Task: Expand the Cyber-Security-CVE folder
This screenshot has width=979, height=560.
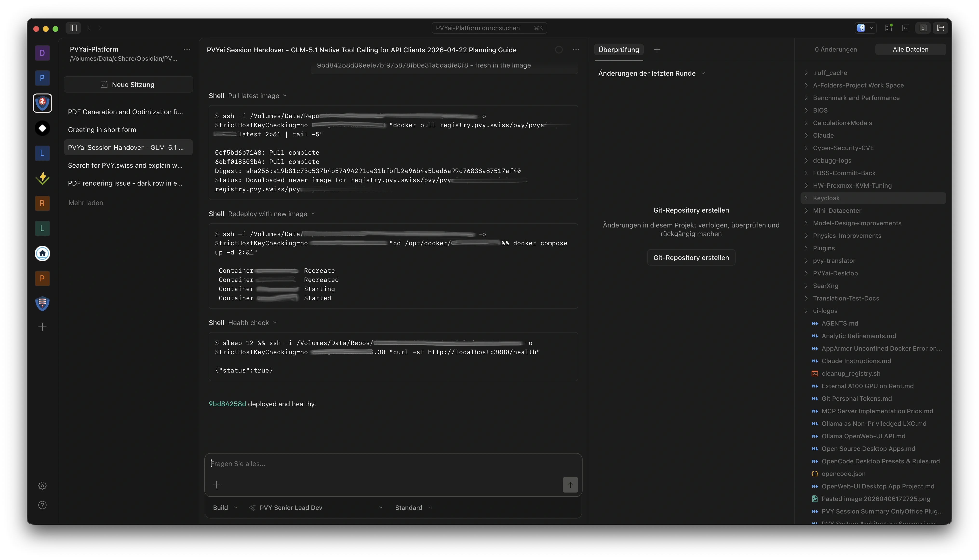Action: [x=873, y=148]
